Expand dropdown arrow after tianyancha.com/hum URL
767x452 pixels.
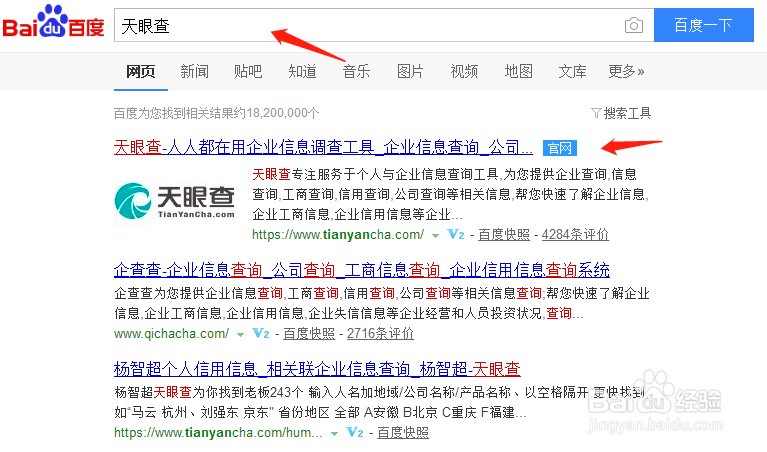coord(334,433)
